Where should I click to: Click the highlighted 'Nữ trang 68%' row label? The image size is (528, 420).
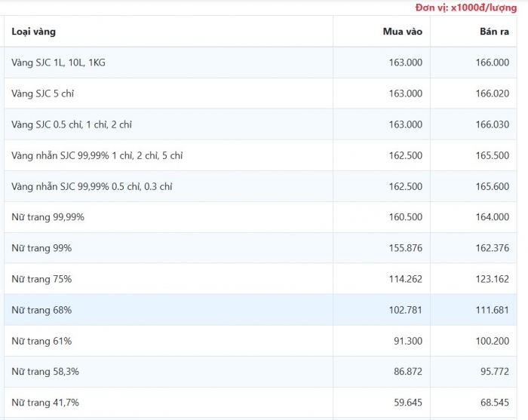coord(41,310)
